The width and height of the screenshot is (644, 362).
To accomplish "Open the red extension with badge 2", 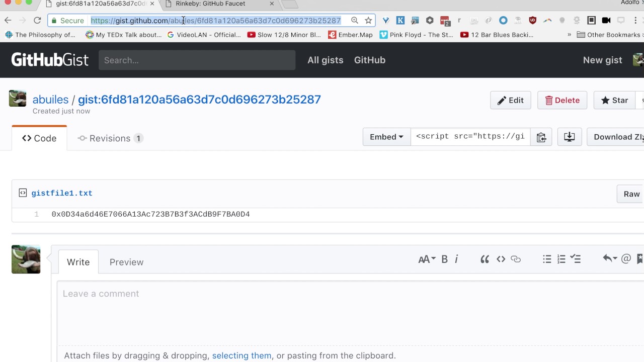I will pos(445,21).
